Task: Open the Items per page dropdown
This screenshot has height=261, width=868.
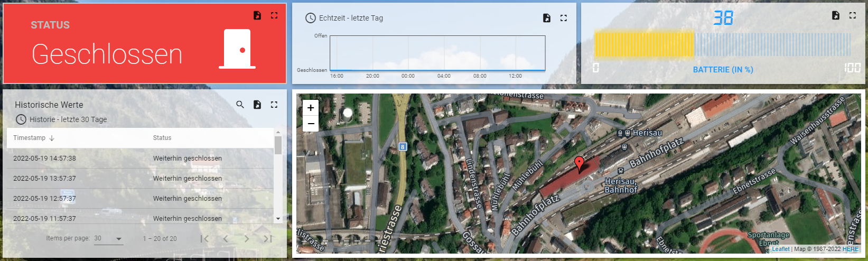Action: pyautogui.click(x=108, y=239)
